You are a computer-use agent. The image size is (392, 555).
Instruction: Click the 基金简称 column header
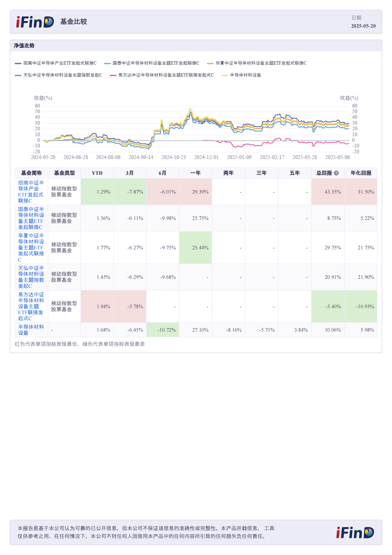tap(31, 173)
